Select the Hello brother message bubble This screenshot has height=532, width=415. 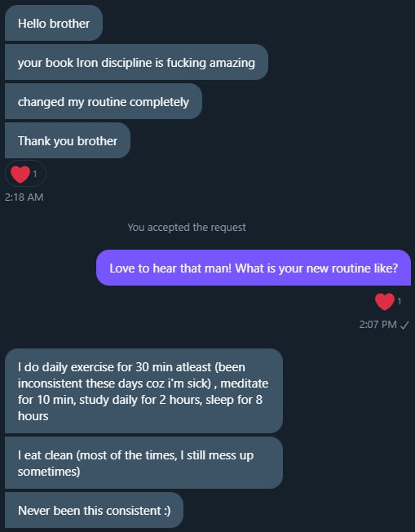pyautogui.click(x=54, y=23)
